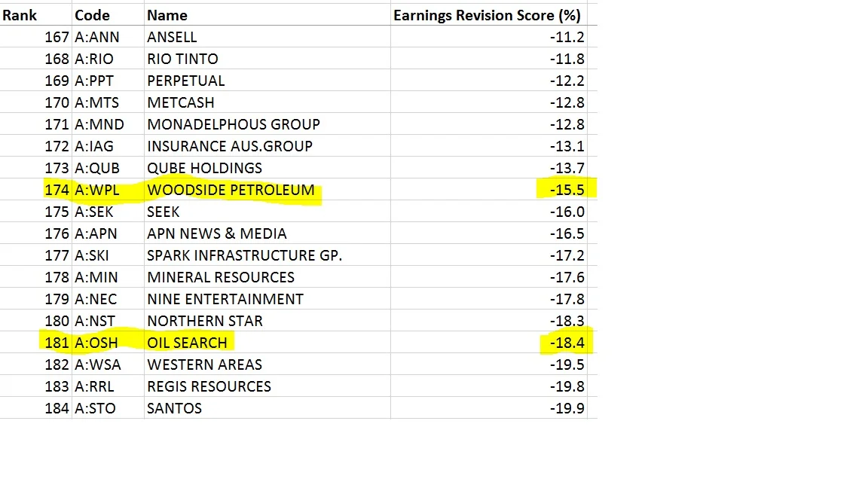868x488 pixels.
Task: Click the score value -17.8
Action: [567, 299]
